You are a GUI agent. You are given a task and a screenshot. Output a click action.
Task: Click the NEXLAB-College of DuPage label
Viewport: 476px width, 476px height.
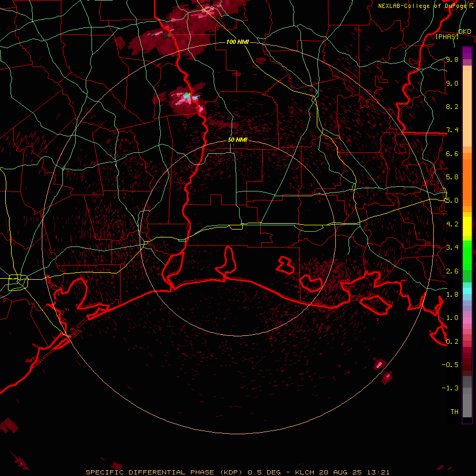tap(422, 6)
